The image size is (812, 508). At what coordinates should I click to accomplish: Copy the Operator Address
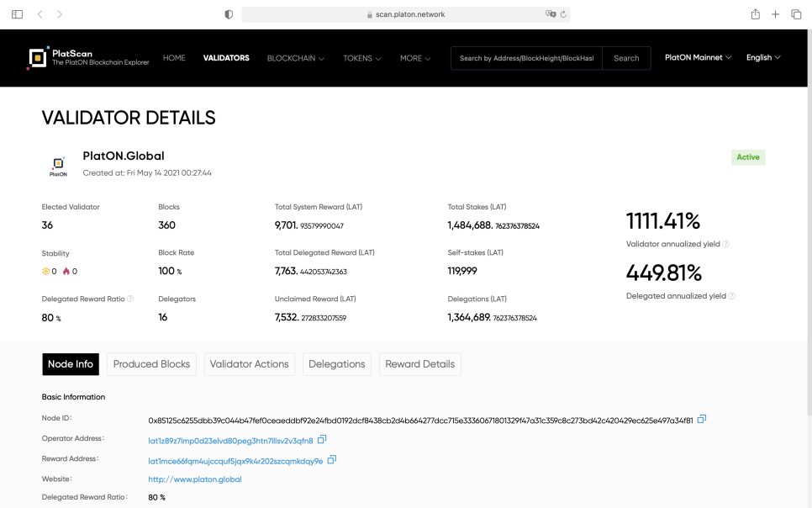322,440
